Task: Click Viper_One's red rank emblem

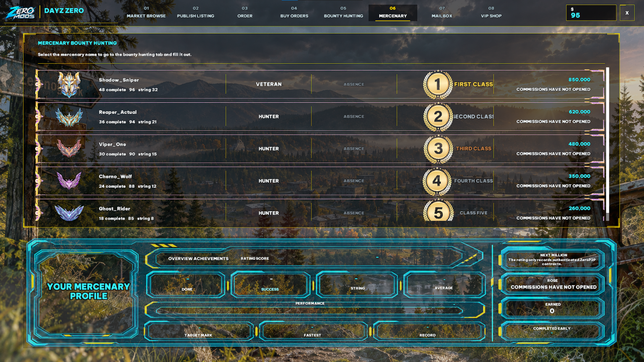Action: click(69, 149)
